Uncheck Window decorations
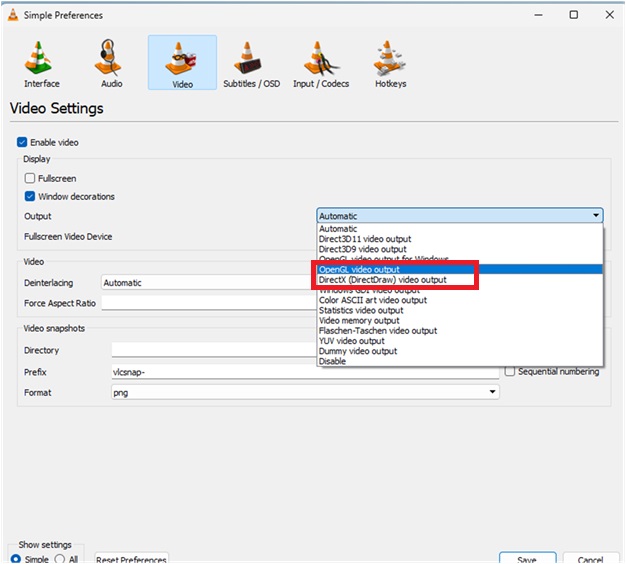This screenshot has width=626, height=564. tap(30, 196)
